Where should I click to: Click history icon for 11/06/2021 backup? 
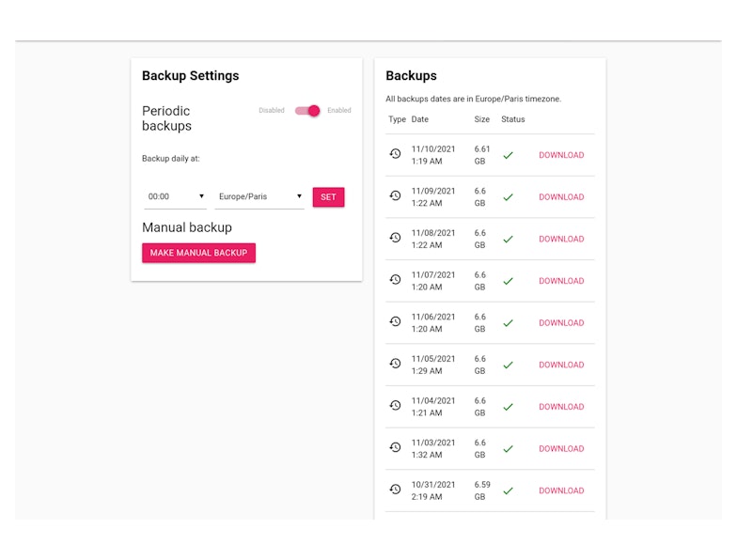point(396,322)
